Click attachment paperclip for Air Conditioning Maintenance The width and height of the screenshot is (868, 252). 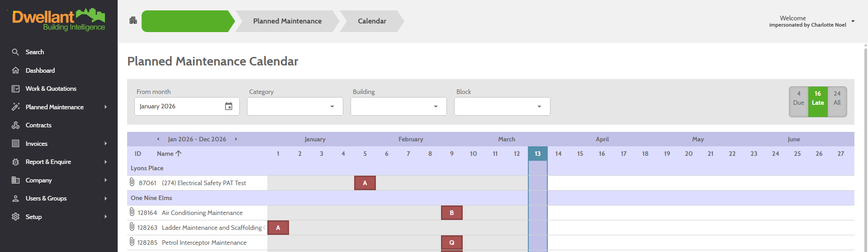click(x=132, y=212)
